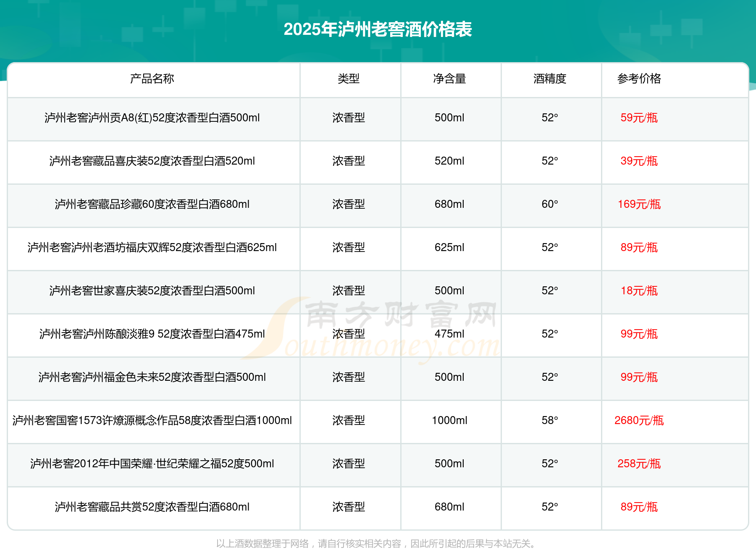Click the 类型 column header
This screenshot has height=550, width=756.
[349, 79]
